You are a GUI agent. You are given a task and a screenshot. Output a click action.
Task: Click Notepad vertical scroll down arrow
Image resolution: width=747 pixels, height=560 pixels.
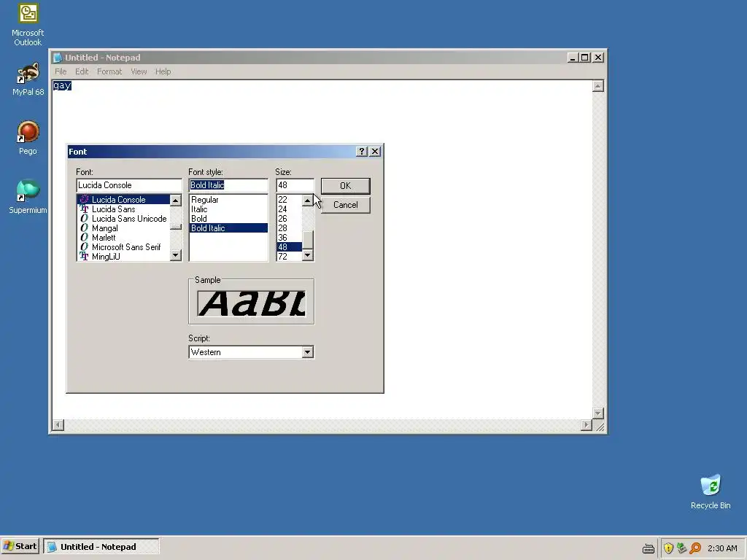(598, 413)
